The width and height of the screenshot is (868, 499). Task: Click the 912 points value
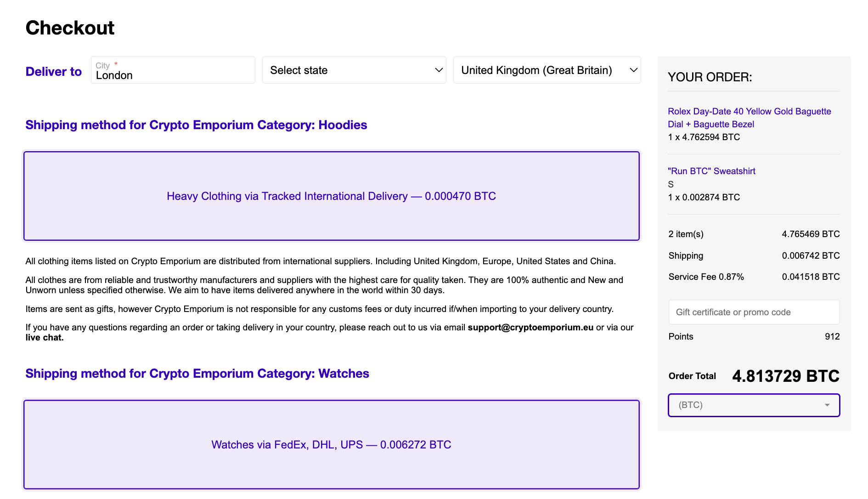832,336
